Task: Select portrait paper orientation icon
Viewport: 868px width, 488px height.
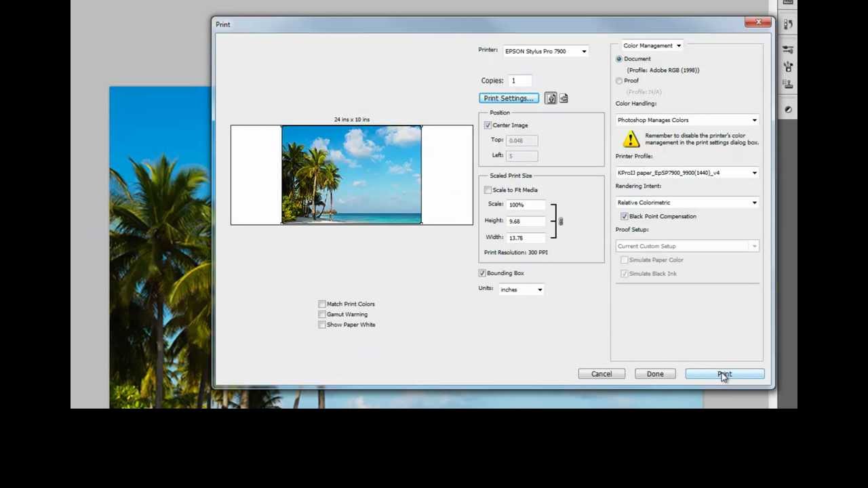Action: point(551,99)
